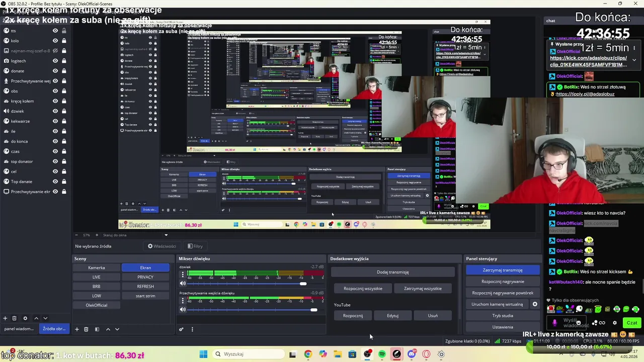The height and width of the screenshot is (362, 644).
Task: Click Rozpocznij wszystkie button
Action: click(x=363, y=289)
